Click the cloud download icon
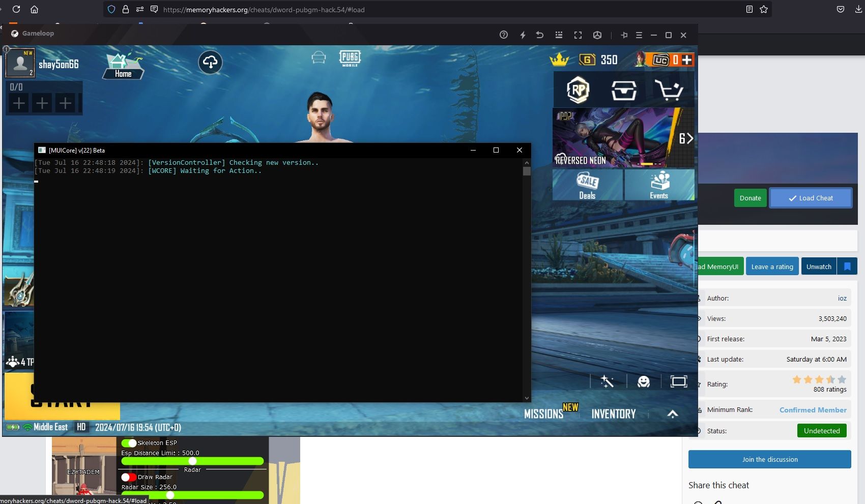The height and width of the screenshot is (504, 865). [210, 62]
